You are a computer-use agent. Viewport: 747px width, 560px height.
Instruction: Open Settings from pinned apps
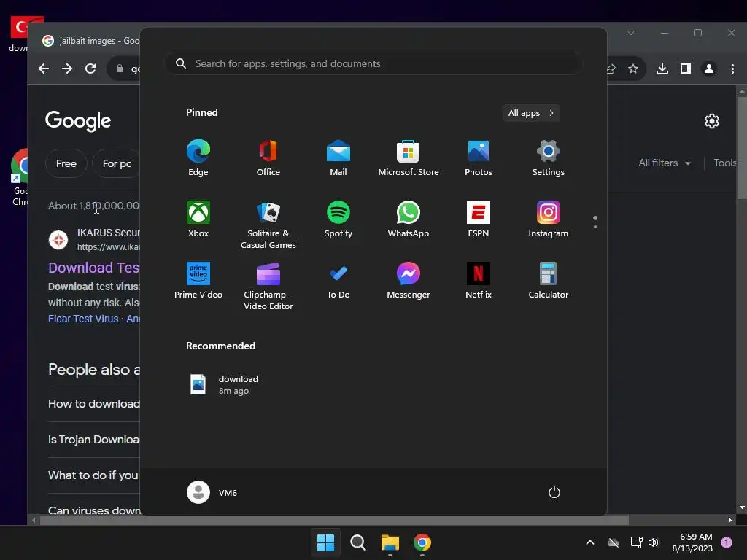click(x=549, y=158)
